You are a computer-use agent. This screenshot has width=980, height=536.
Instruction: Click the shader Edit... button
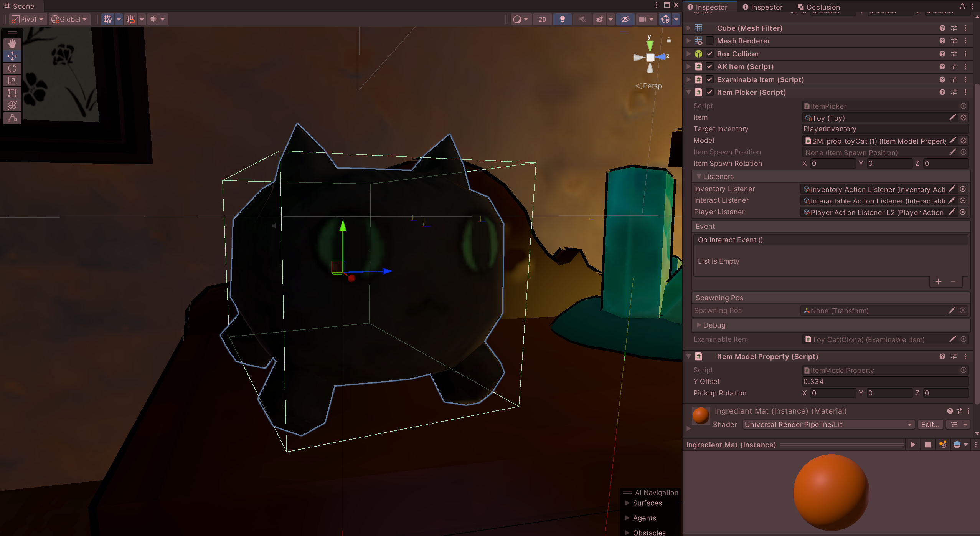pos(930,424)
